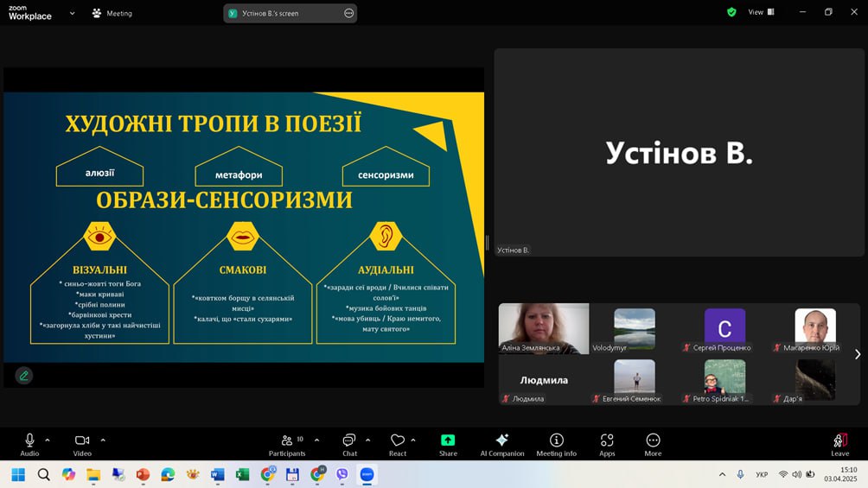
Task: Expand the React options chevron
Action: (413, 440)
